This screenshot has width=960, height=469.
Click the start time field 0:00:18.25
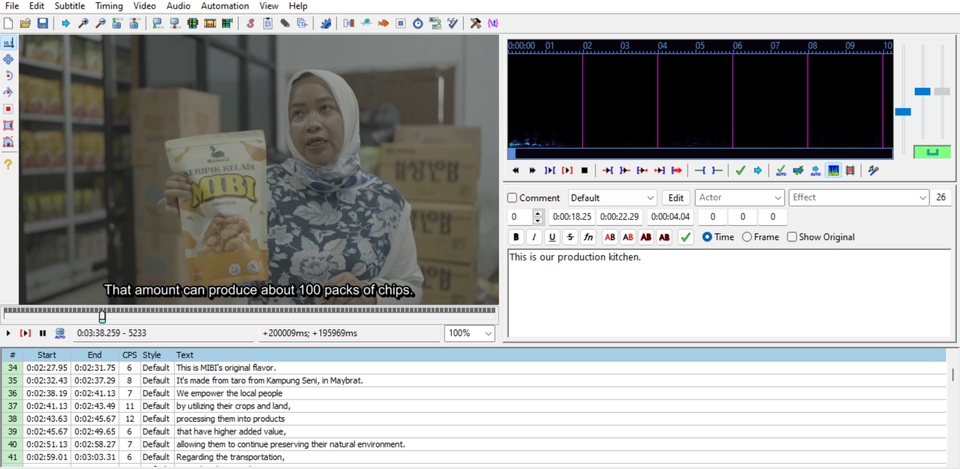tap(572, 217)
